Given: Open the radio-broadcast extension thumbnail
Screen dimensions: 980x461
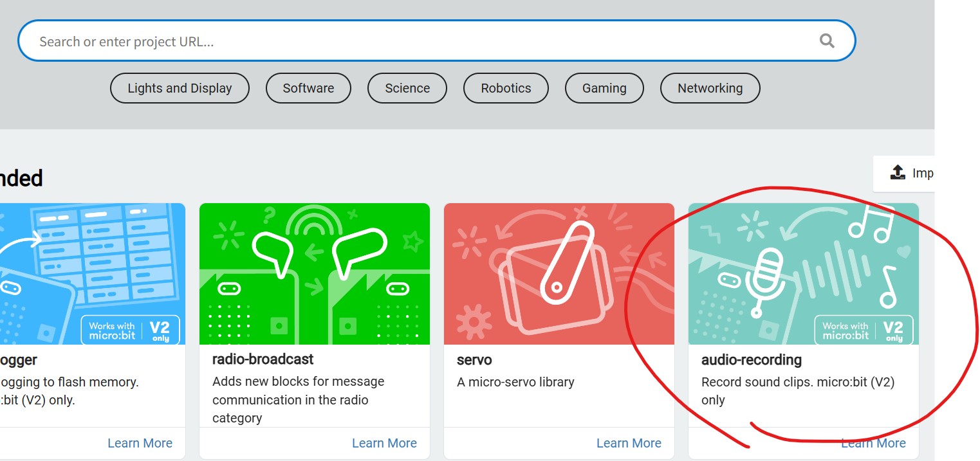Looking at the screenshot, I should click(315, 274).
